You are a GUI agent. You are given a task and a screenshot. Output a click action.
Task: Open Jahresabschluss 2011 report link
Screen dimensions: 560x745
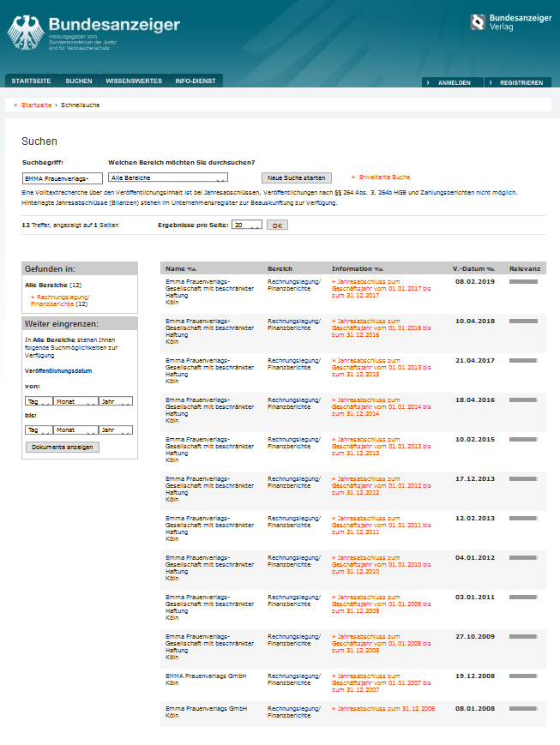[382, 525]
